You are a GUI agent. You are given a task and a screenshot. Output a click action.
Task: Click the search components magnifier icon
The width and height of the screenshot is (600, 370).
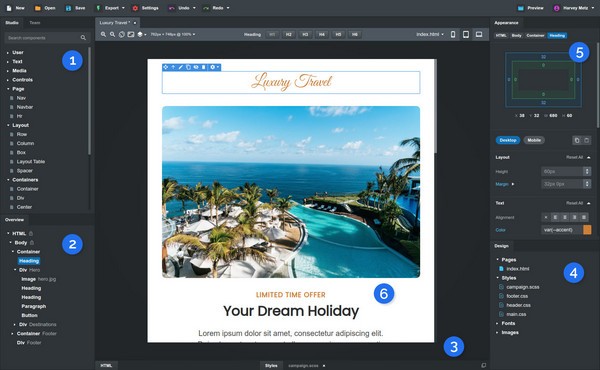coord(83,37)
